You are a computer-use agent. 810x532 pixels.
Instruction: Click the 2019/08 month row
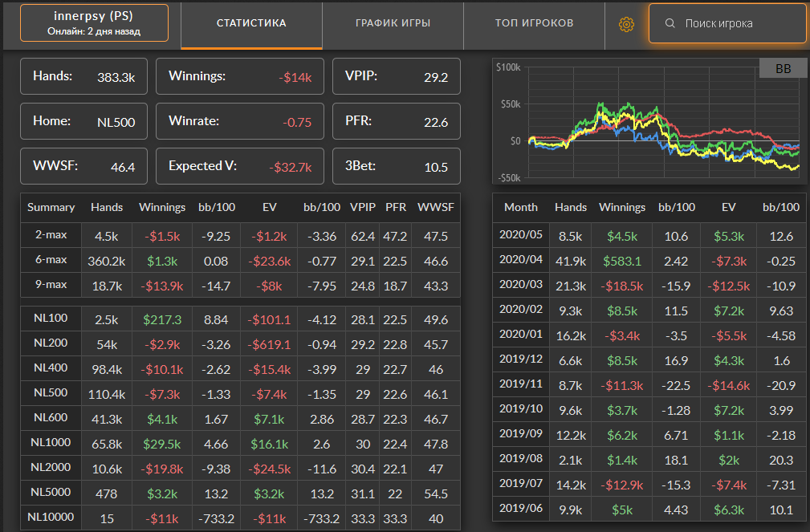649,459
